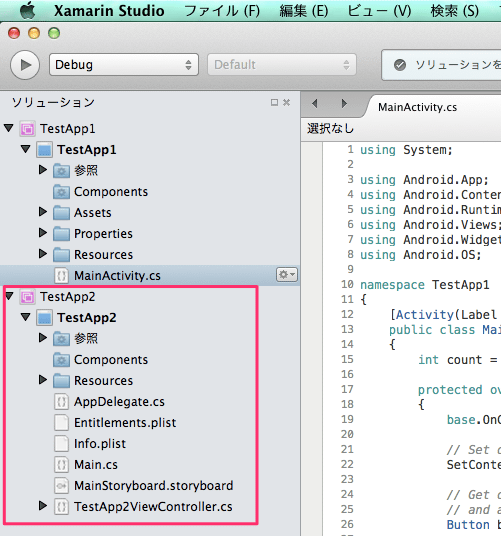Click the Run (play) button

[x=25, y=65]
